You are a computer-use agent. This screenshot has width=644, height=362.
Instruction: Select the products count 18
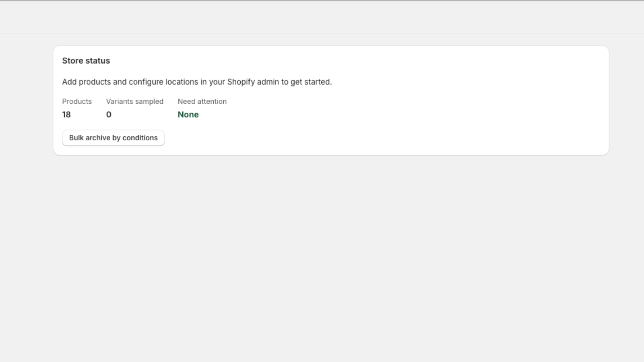click(66, 115)
